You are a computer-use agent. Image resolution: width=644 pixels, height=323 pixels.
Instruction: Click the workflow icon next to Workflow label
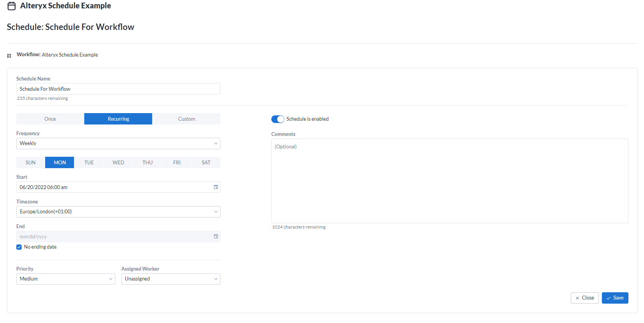[9, 56]
